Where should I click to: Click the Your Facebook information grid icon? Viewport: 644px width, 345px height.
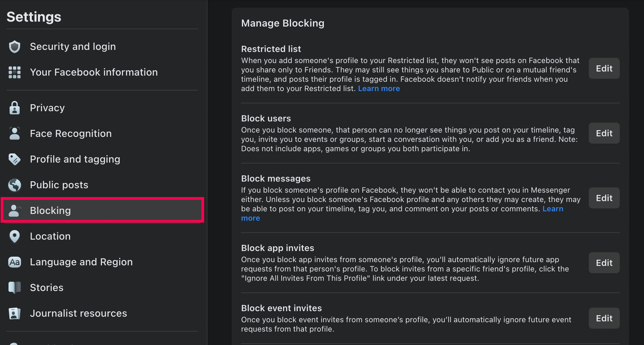click(15, 72)
